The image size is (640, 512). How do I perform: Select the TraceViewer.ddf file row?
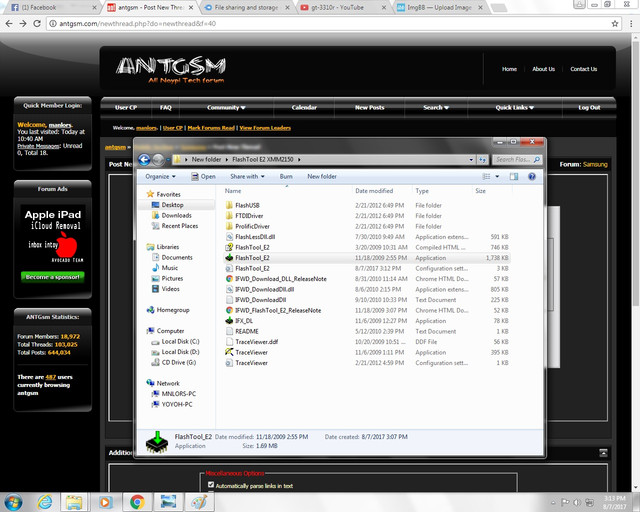pyautogui.click(x=367, y=342)
